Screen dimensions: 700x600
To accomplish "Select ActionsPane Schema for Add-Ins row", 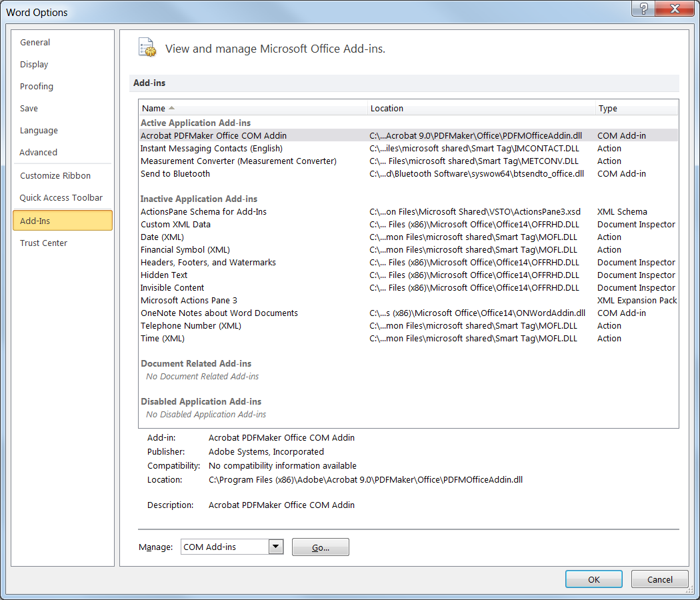I will click(409, 211).
